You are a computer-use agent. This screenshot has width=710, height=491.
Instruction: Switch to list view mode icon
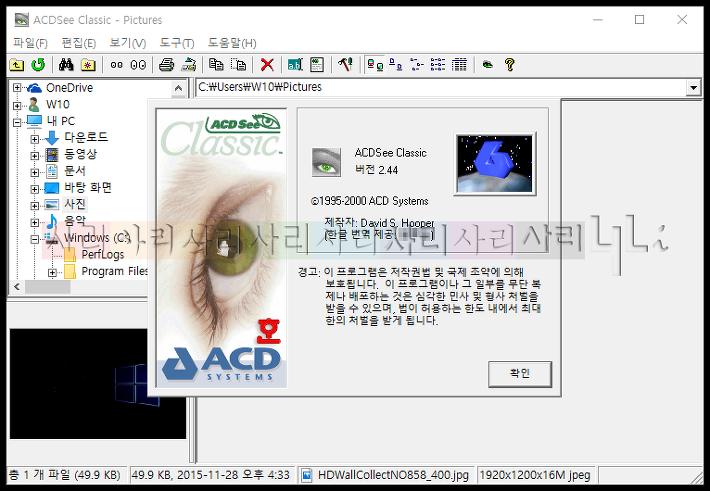coord(417,65)
